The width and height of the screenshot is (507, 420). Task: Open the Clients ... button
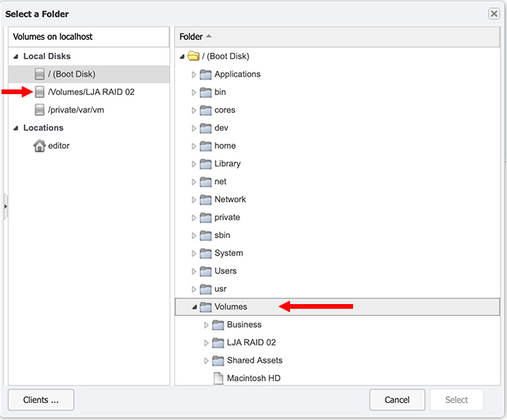pyautogui.click(x=41, y=400)
